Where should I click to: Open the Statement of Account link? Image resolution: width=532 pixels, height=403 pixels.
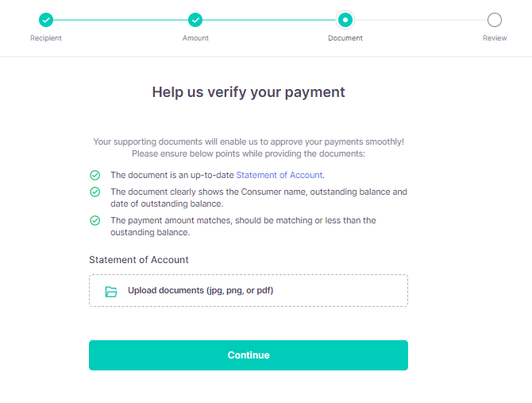[279, 175]
